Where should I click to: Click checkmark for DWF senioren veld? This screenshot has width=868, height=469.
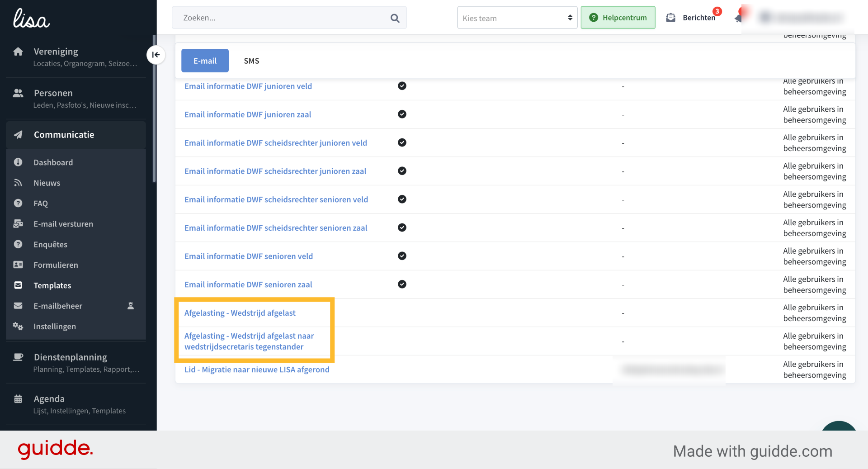click(402, 256)
